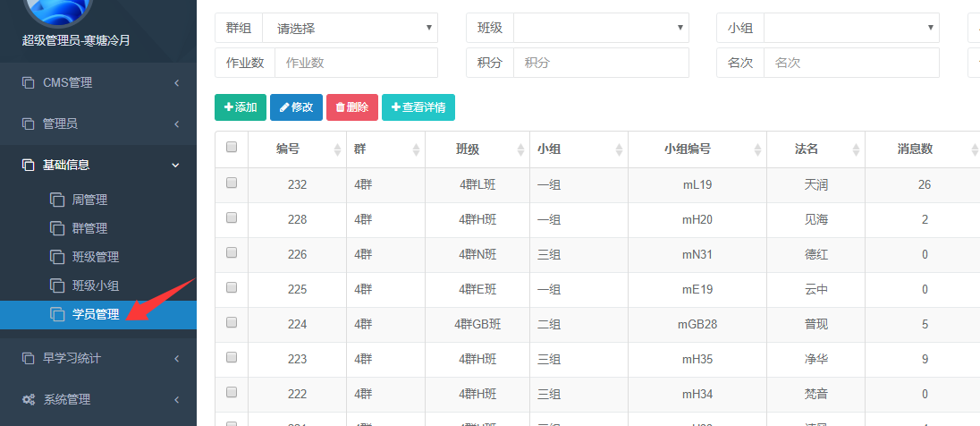Click the 管理员 sidebar icon
The image size is (980, 426).
coord(28,124)
